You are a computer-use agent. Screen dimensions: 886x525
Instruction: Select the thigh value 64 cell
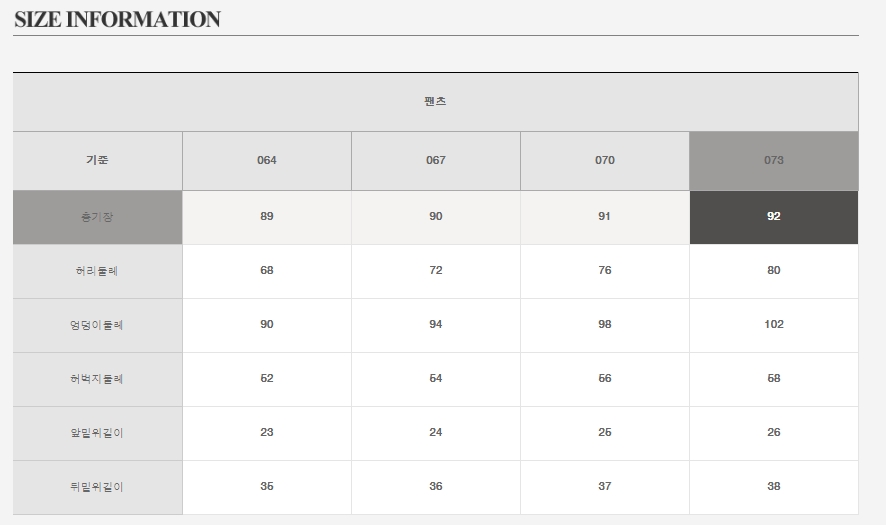click(x=436, y=379)
